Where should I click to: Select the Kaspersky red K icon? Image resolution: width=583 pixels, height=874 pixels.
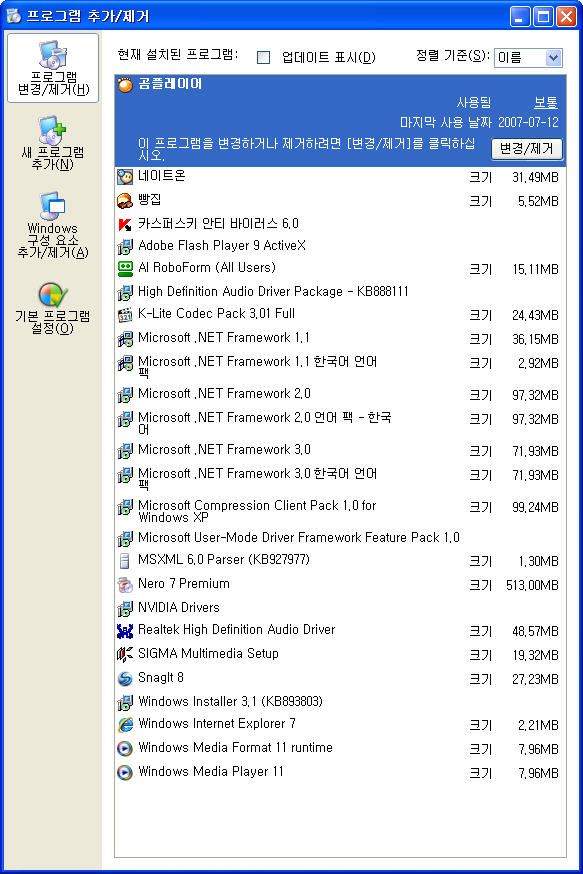[125, 224]
